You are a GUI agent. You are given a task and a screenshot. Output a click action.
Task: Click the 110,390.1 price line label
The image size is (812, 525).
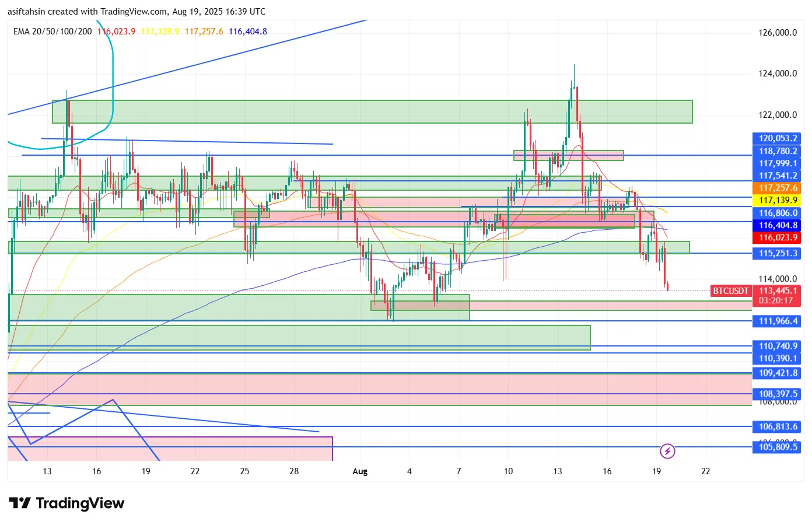click(x=777, y=358)
